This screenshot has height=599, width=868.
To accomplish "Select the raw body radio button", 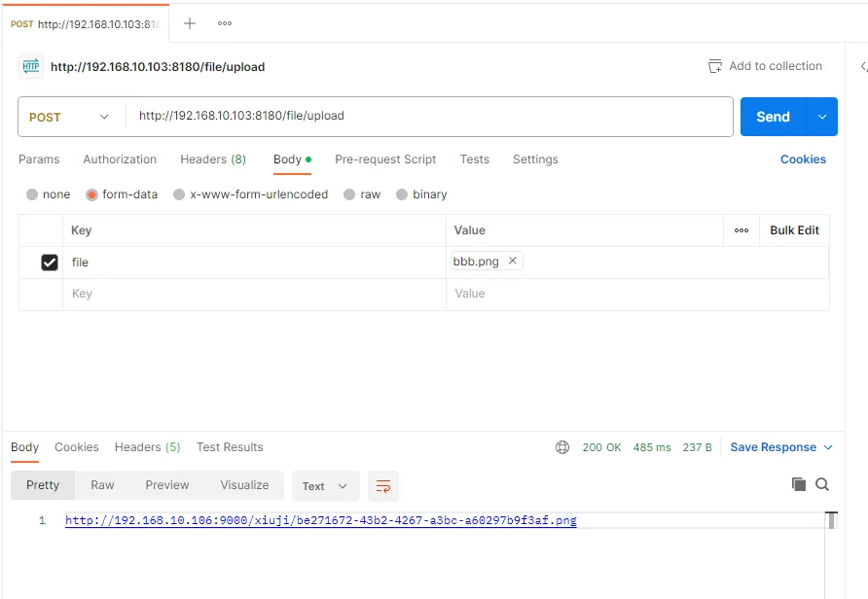I will click(349, 194).
